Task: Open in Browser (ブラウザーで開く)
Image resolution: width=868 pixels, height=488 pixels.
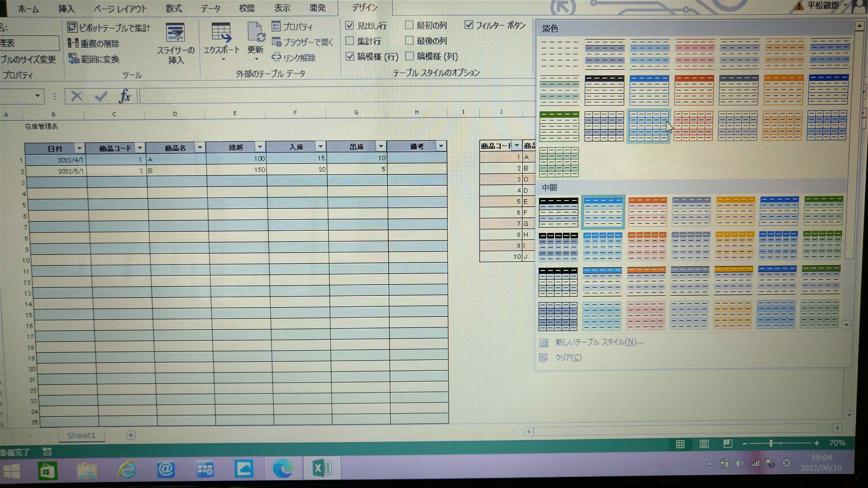Action: (303, 42)
